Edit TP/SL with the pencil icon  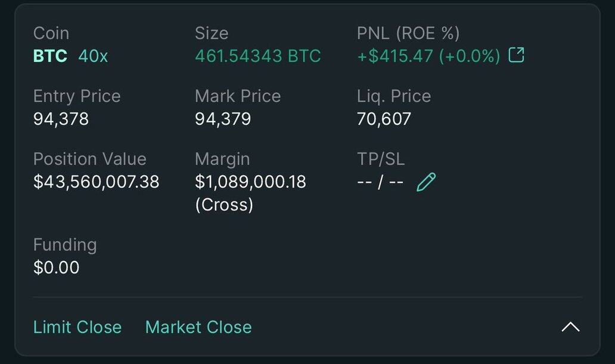426,182
